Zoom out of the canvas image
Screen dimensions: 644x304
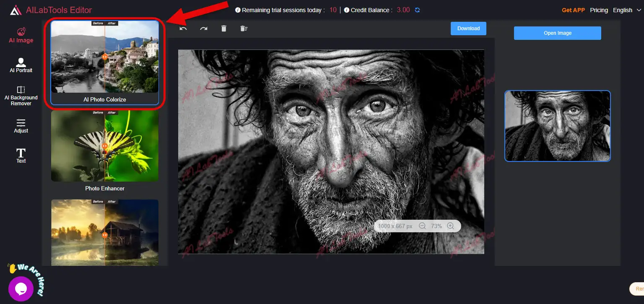422,226
